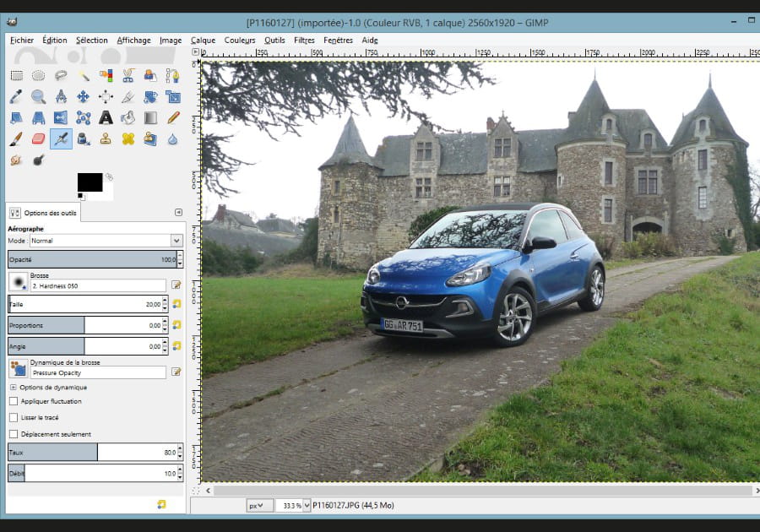Select the Flip tool
Image resolution: width=760 pixels, height=532 pixels.
[x=61, y=117]
